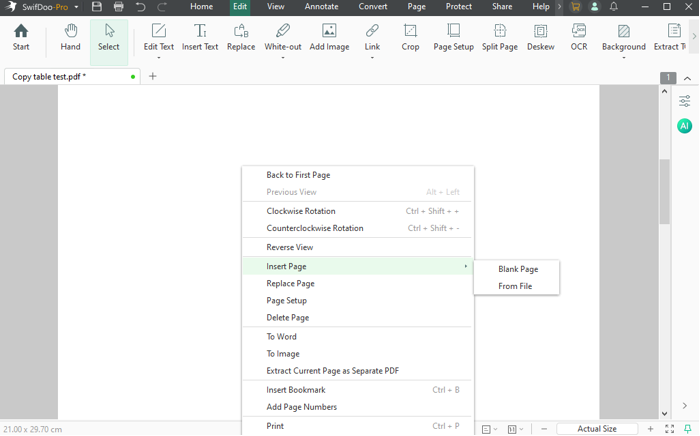Select Clockwise Rotation in the context menu
700x436 pixels.
pos(358,211)
